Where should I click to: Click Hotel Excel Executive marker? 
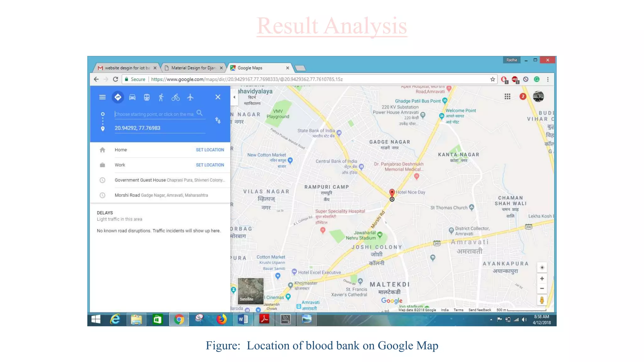(x=294, y=271)
